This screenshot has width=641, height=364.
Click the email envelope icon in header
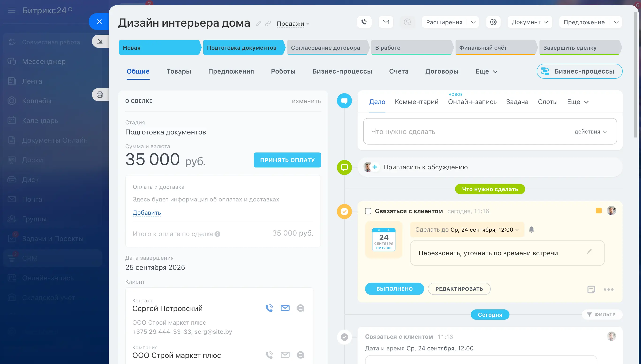point(386,22)
